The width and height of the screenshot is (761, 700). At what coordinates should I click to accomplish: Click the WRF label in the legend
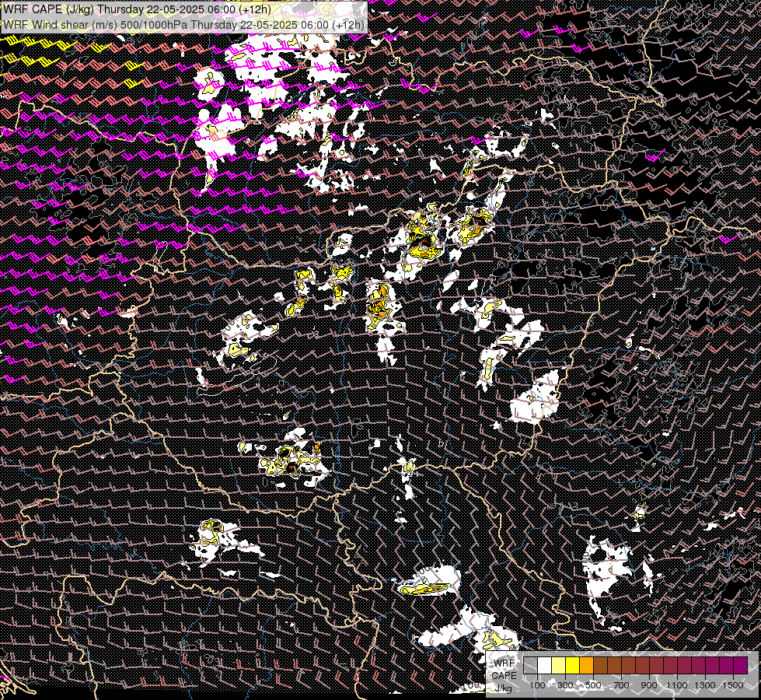504,663
